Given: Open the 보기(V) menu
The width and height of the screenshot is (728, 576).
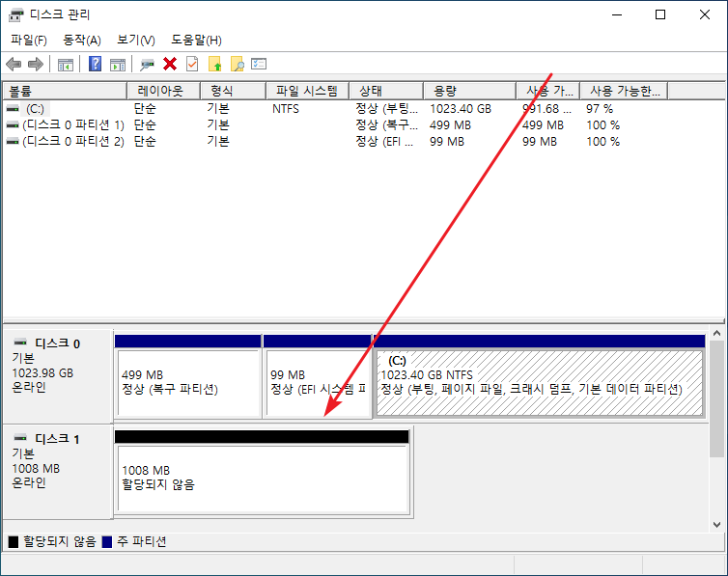Looking at the screenshot, I should (x=136, y=41).
